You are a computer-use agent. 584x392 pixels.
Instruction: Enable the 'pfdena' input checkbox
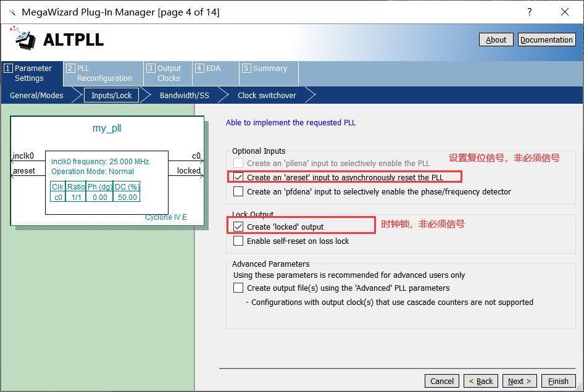point(238,191)
